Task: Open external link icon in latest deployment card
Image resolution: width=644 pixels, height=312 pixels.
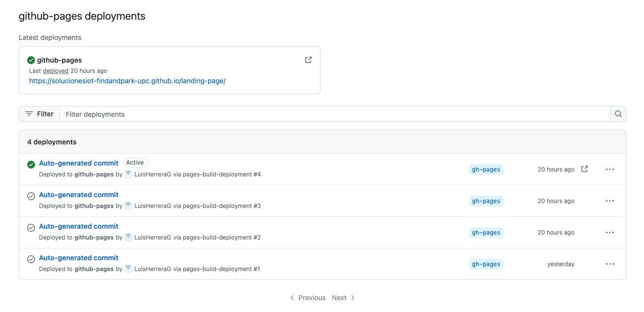Action: point(308,60)
